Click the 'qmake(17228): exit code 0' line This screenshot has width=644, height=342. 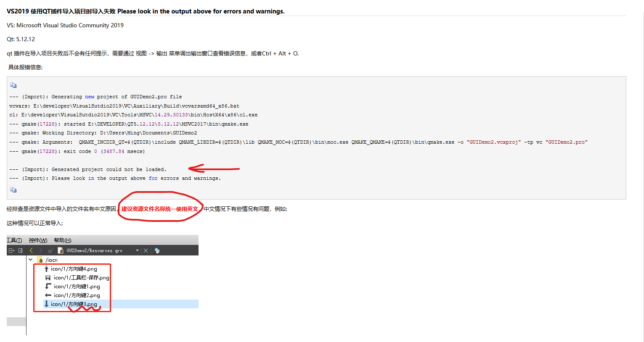click(77, 151)
